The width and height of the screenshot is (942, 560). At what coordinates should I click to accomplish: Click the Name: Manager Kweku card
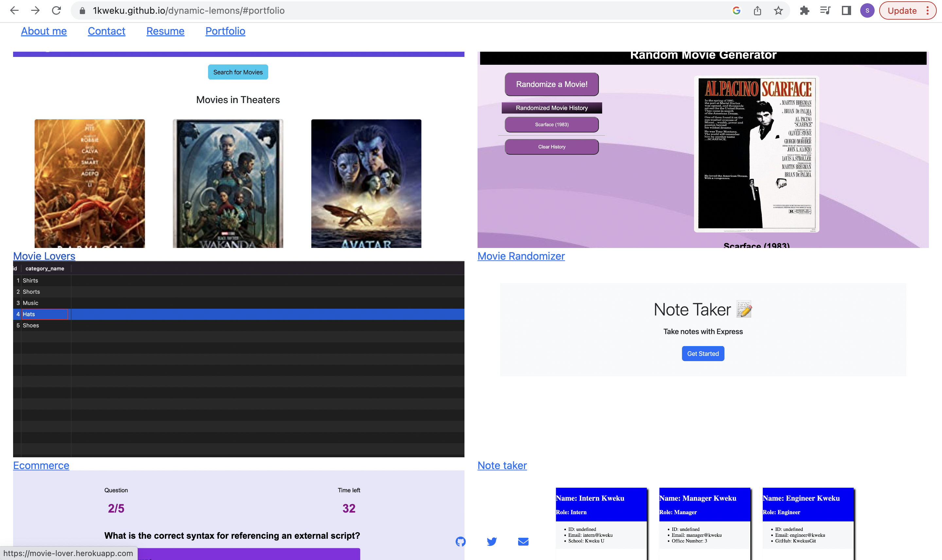(x=704, y=524)
